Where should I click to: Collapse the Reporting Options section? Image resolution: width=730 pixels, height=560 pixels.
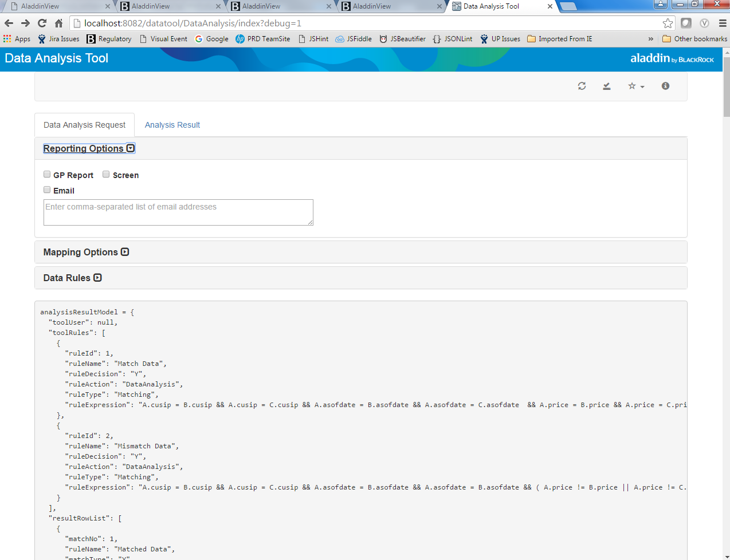point(89,148)
